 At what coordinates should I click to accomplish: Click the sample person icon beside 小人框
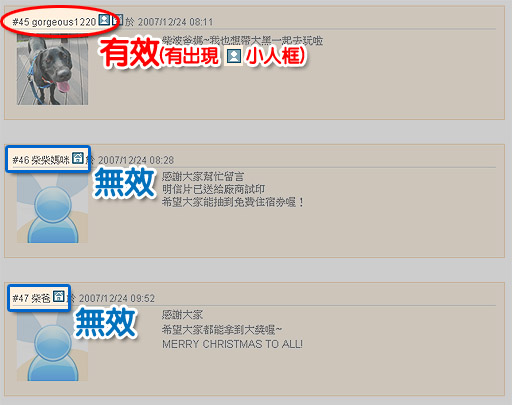pyautogui.click(x=234, y=56)
